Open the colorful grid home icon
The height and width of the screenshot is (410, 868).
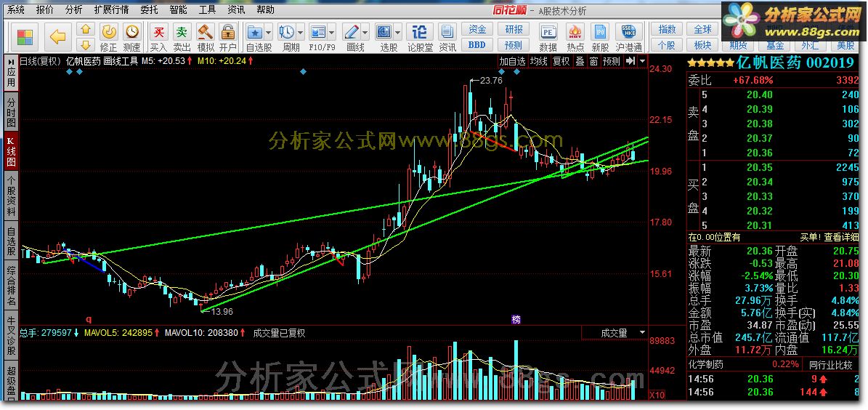coord(25,37)
